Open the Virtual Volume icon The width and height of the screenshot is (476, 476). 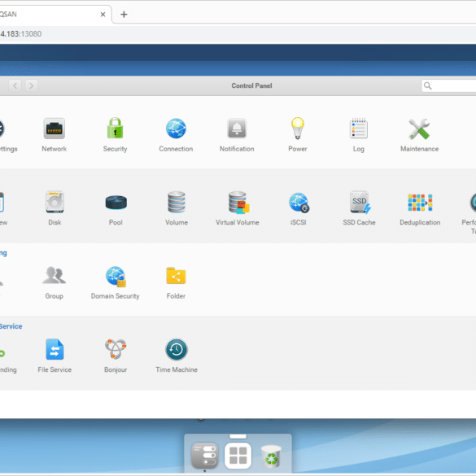[x=238, y=202]
